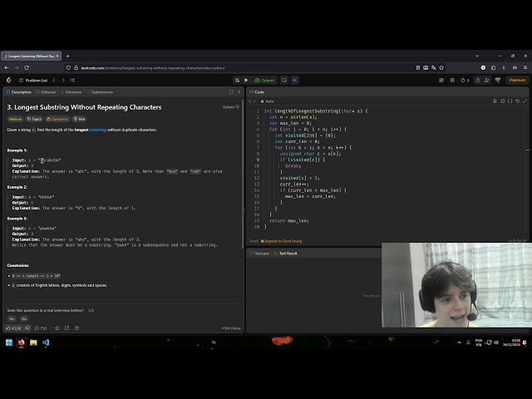Switch to the Testcase tab

tap(259, 254)
